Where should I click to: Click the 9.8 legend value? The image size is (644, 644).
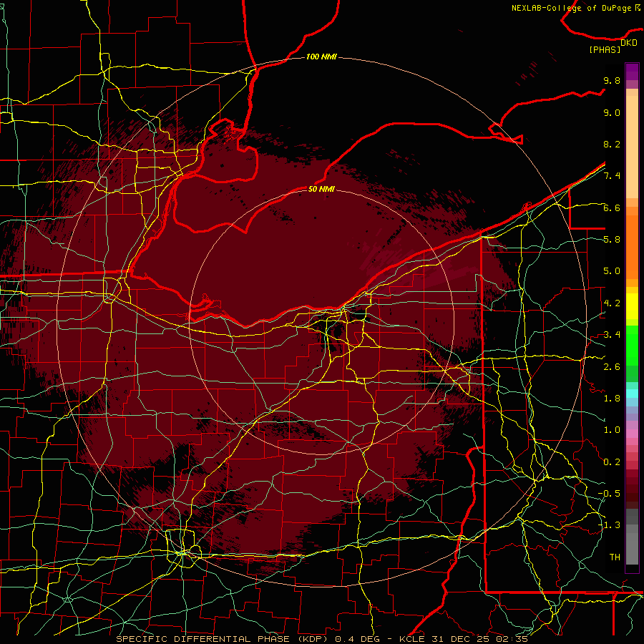(612, 80)
